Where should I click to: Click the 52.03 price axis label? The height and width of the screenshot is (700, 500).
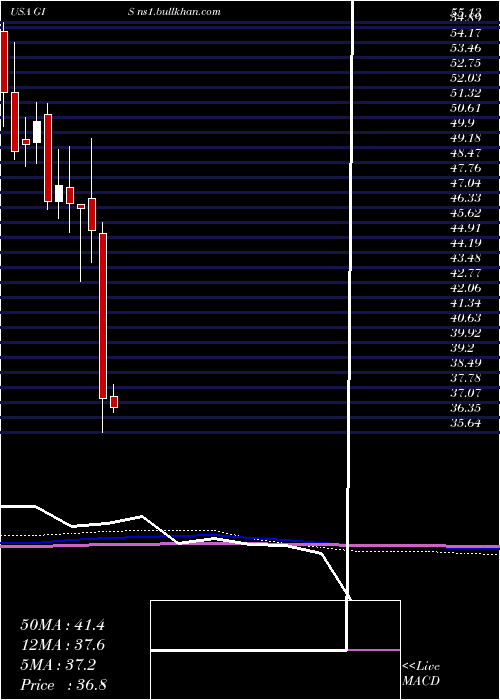pos(465,78)
